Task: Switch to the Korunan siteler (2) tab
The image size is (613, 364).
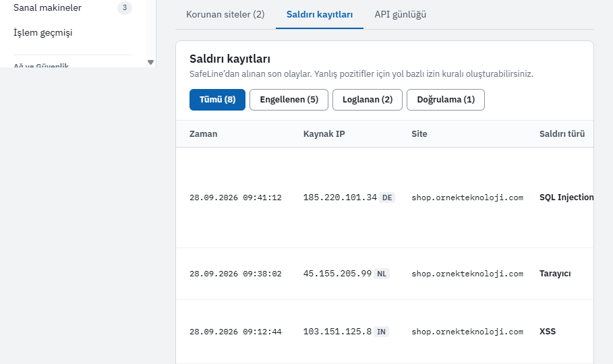Action: tap(225, 14)
